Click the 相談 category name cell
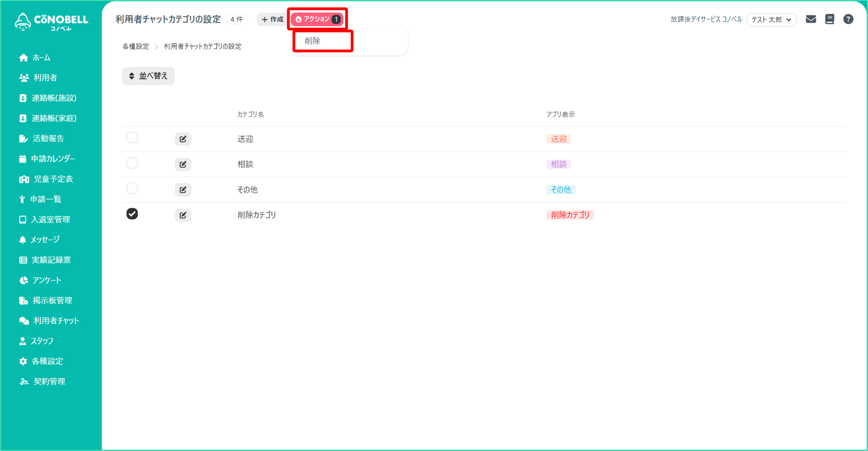The width and height of the screenshot is (868, 451). [x=245, y=164]
